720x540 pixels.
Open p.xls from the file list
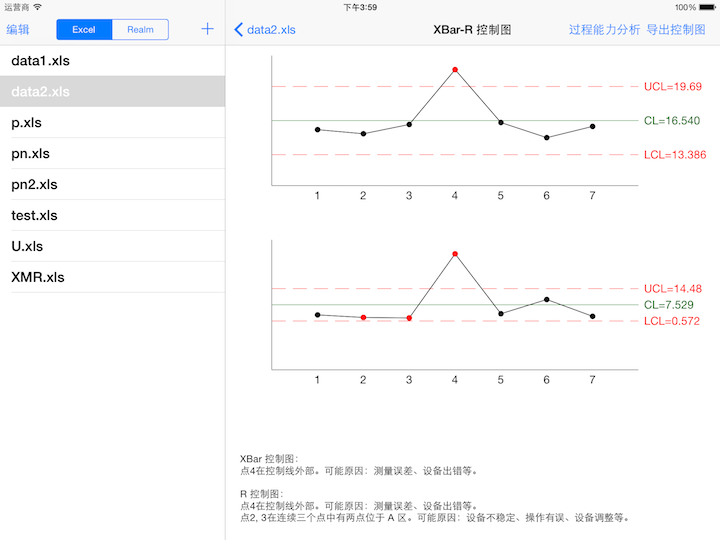tap(112, 123)
